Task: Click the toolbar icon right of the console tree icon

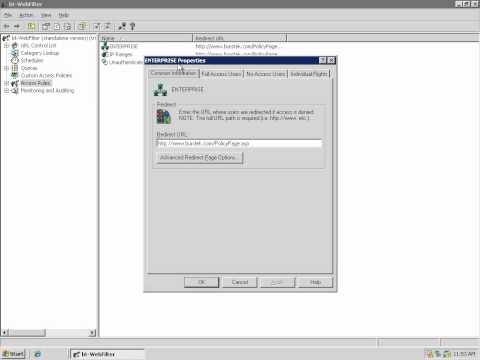Action: tap(46, 26)
